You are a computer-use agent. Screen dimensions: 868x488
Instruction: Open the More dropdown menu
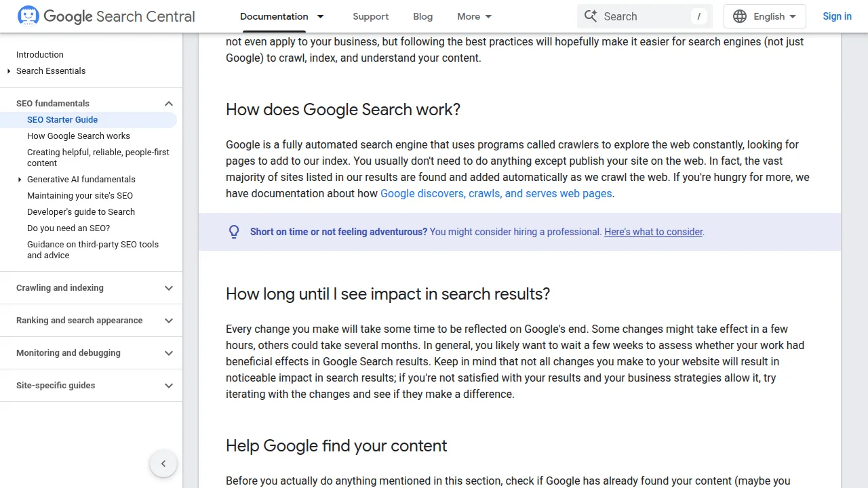click(x=475, y=16)
